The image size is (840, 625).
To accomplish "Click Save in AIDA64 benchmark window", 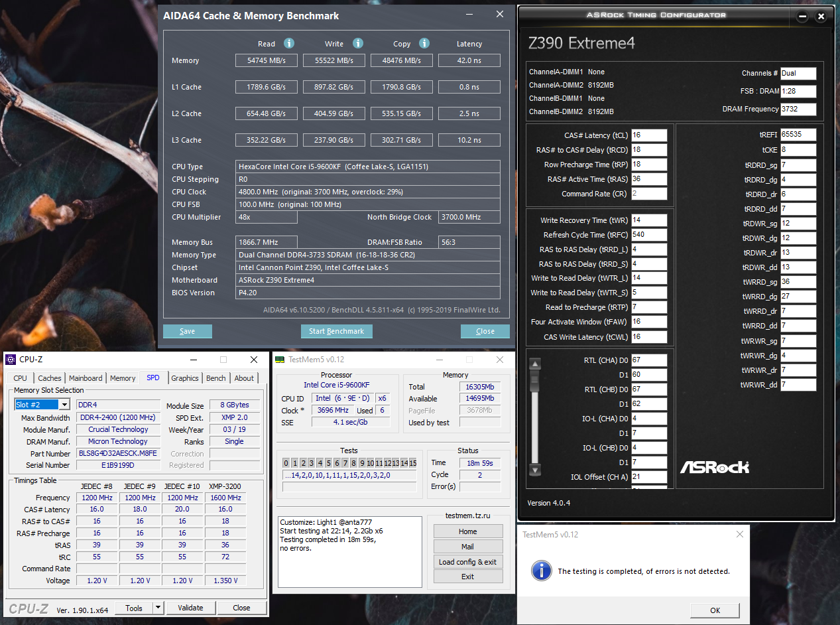I will [x=188, y=331].
